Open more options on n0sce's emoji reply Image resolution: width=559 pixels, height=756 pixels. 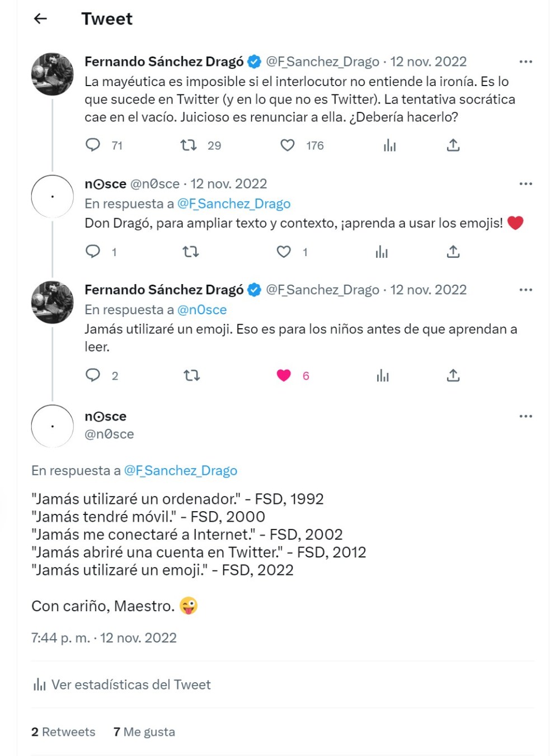tap(525, 183)
